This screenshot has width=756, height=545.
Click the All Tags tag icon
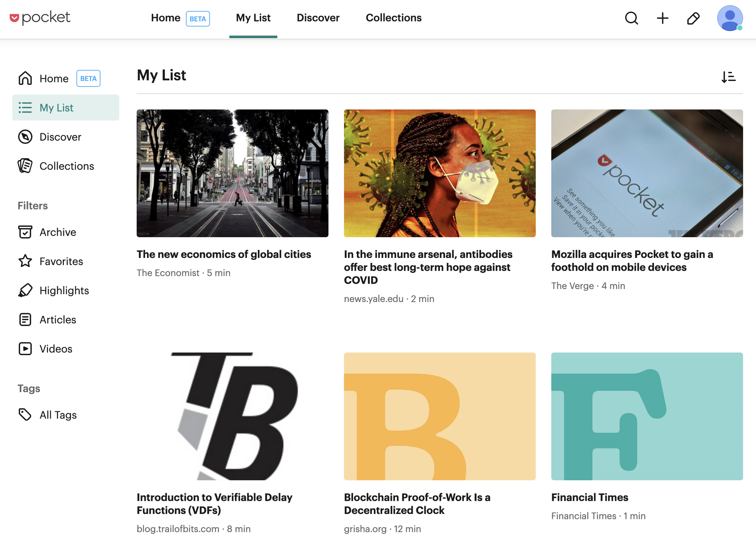pos(25,415)
